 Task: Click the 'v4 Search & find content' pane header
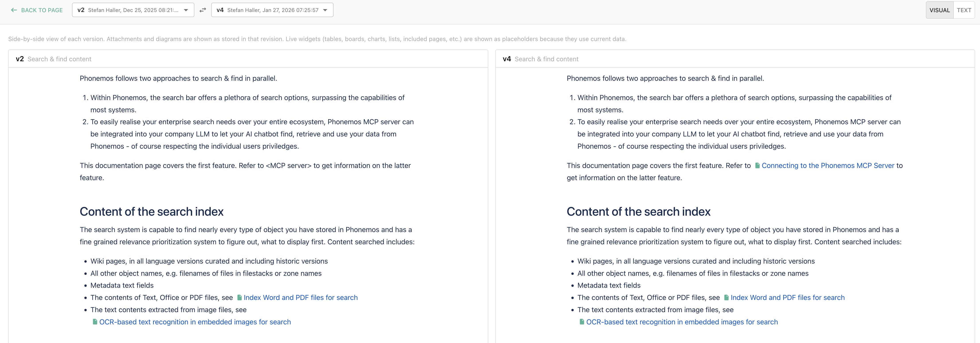(x=735, y=59)
